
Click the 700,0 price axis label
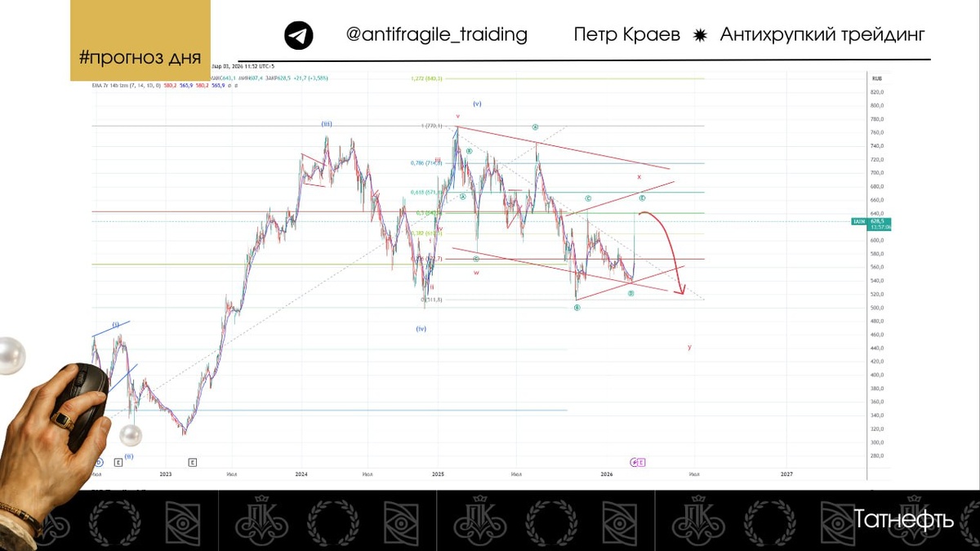click(x=877, y=173)
